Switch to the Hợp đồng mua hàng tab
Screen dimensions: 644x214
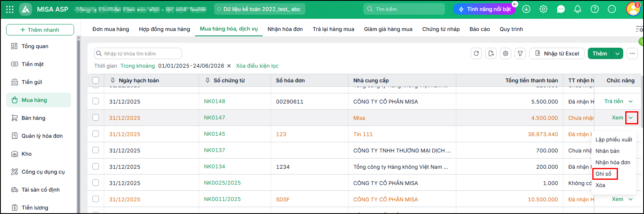[164, 29]
